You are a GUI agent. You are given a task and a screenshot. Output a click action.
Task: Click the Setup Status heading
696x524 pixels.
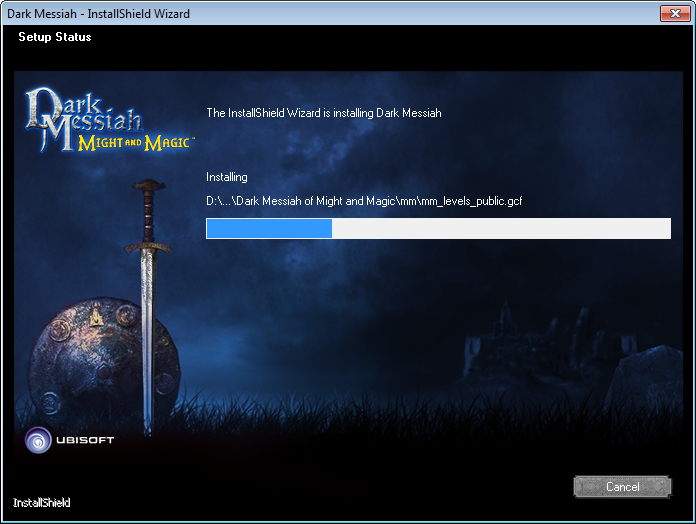point(54,37)
